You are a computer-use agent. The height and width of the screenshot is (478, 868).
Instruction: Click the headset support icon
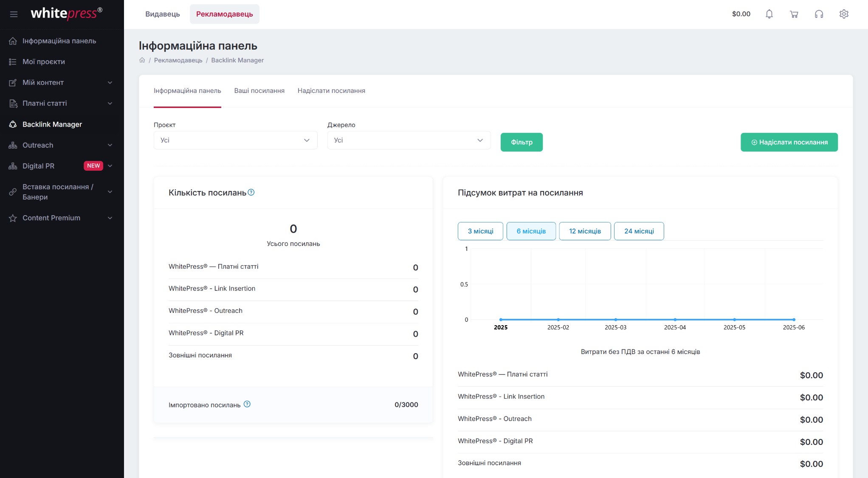click(x=819, y=14)
